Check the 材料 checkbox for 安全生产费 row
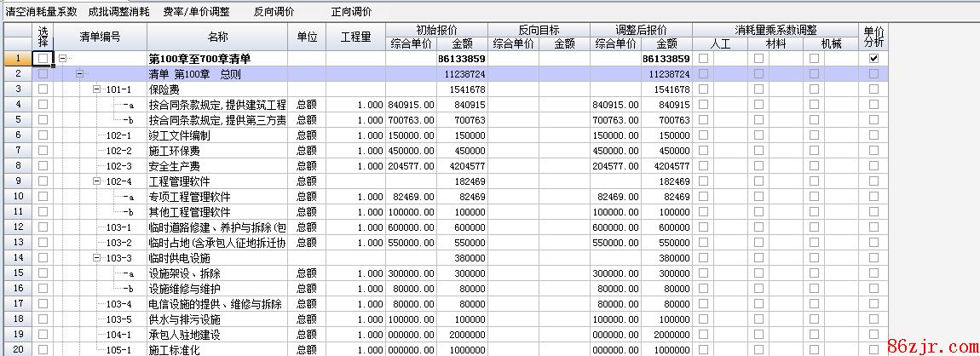 coord(758,166)
